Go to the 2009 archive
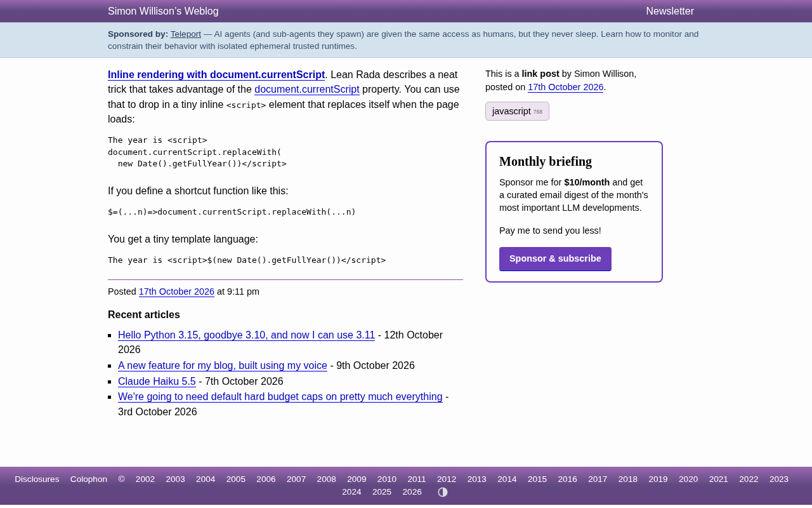The height and width of the screenshot is (508, 812). [x=357, y=479]
